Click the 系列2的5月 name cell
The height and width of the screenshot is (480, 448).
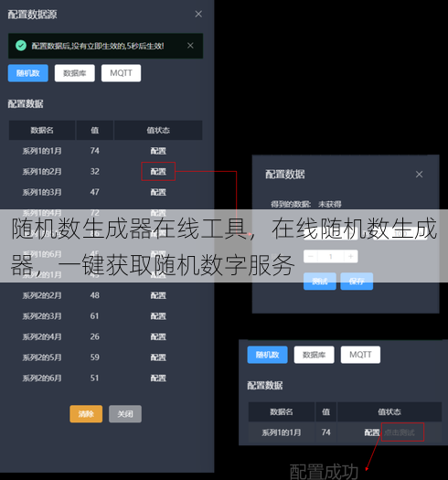point(42,357)
